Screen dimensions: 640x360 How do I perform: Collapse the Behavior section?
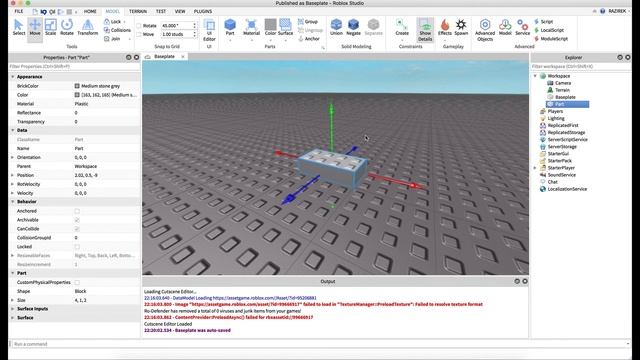tap(13, 202)
